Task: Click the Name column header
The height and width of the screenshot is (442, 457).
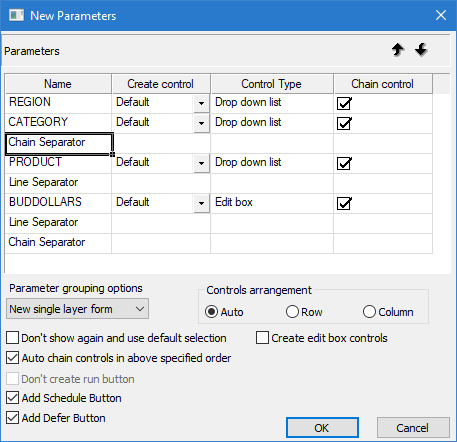Action: [x=58, y=84]
